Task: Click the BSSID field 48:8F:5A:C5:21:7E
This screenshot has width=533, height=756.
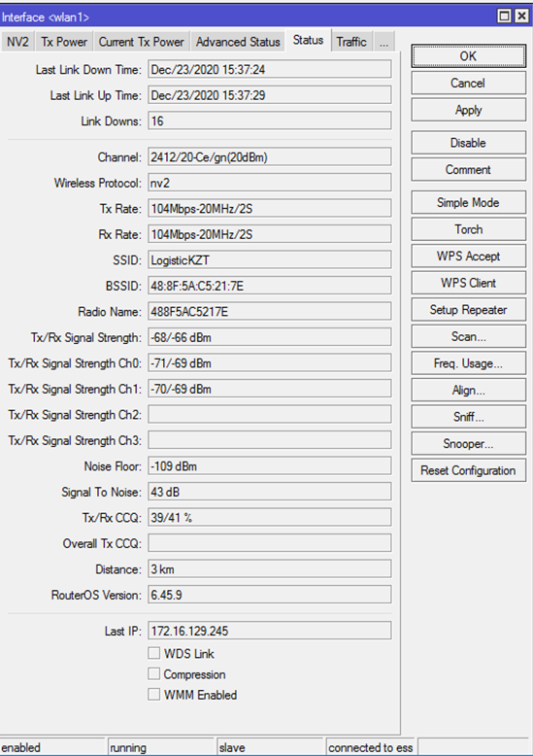Action: click(x=269, y=286)
